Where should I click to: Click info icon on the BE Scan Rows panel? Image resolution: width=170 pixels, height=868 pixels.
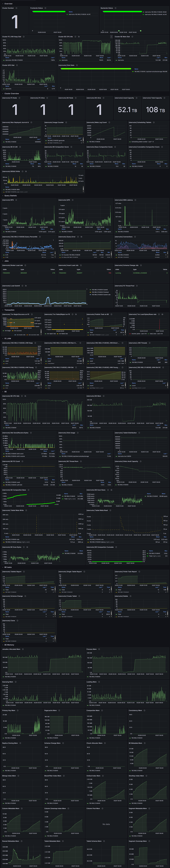click(x=108, y=490)
